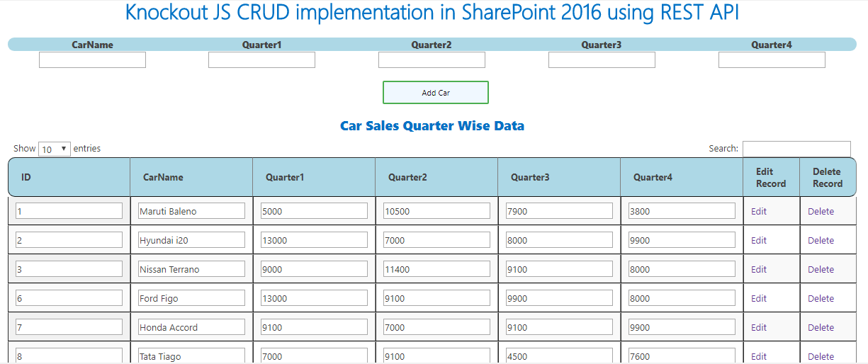The width and height of the screenshot is (868, 364).
Task: Click the Tata Tiago name field
Action: 191,356
